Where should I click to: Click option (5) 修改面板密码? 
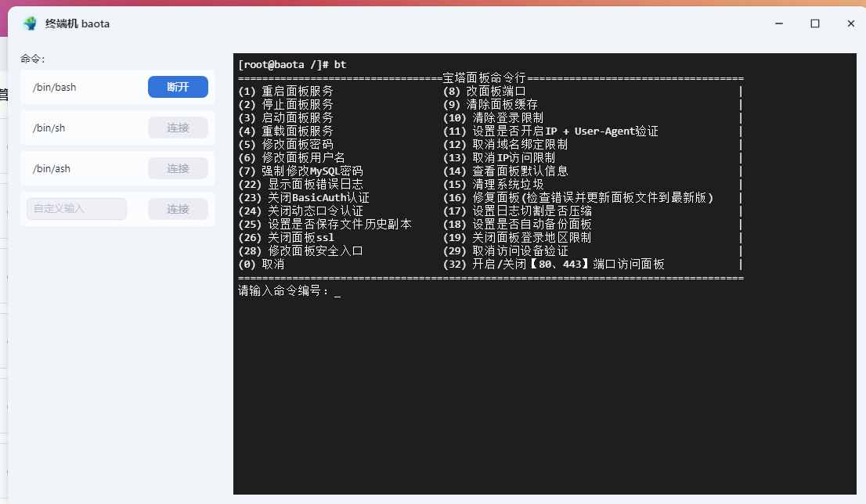click(286, 145)
